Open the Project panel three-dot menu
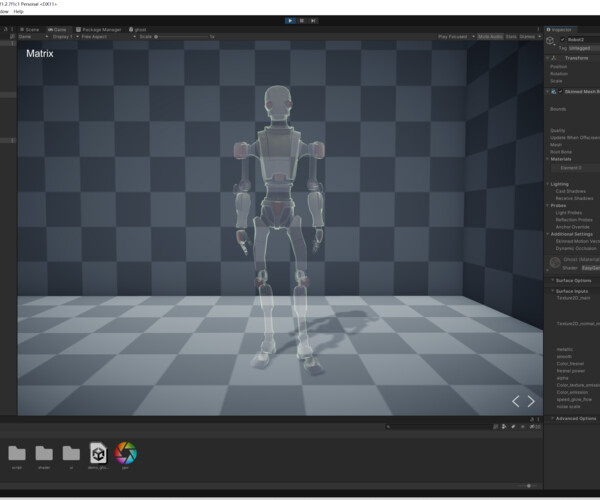 coord(538,420)
